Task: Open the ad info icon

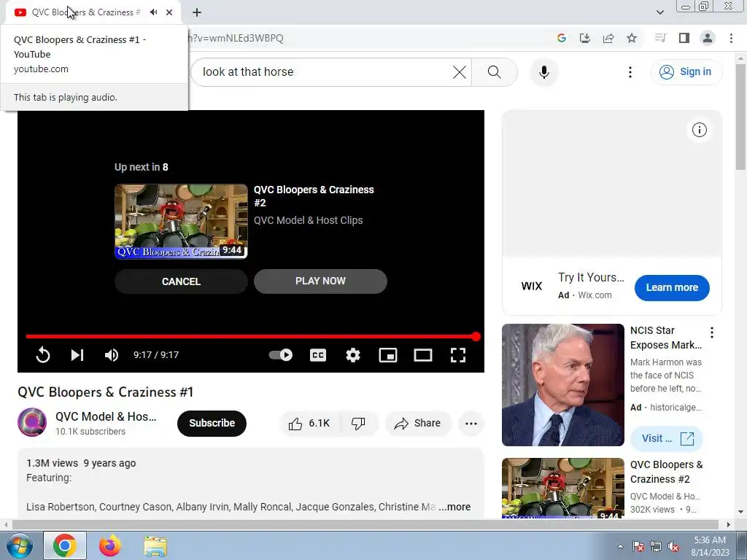Action: (x=700, y=130)
